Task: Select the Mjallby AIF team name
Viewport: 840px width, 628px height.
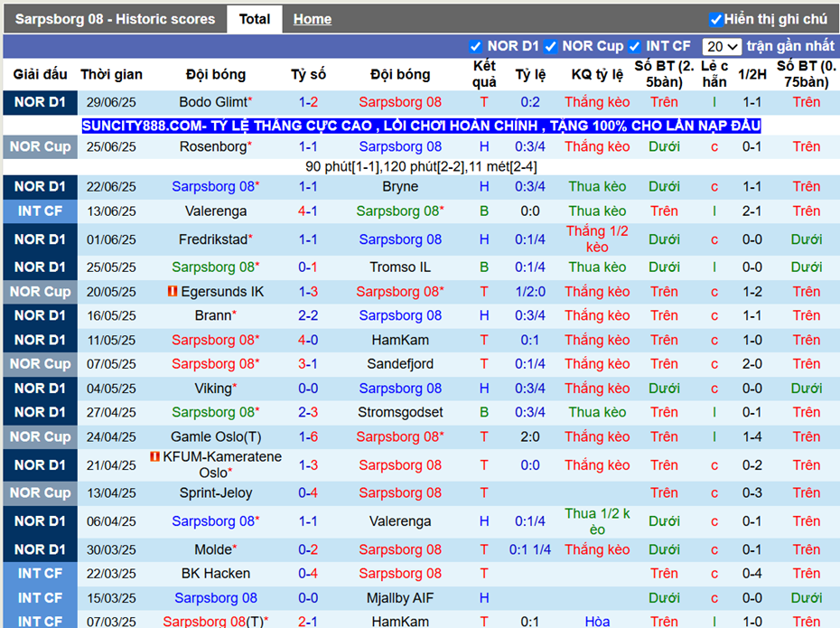Action: [400, 598]
